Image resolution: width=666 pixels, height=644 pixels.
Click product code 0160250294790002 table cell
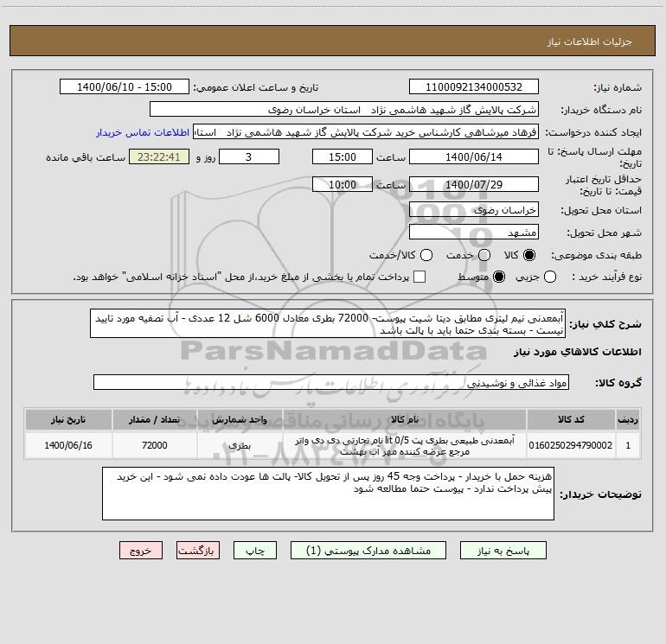coord(571,445)
